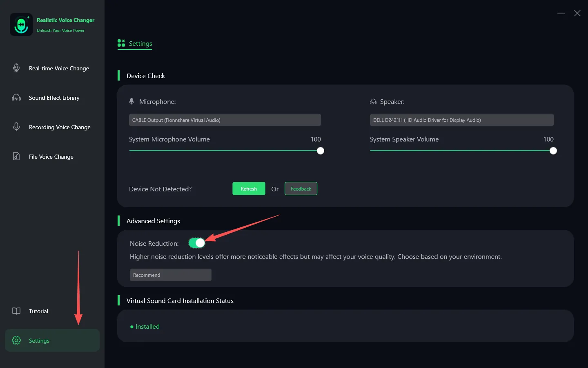Expand the Recommend noise level dropdown

click(170, 275)
